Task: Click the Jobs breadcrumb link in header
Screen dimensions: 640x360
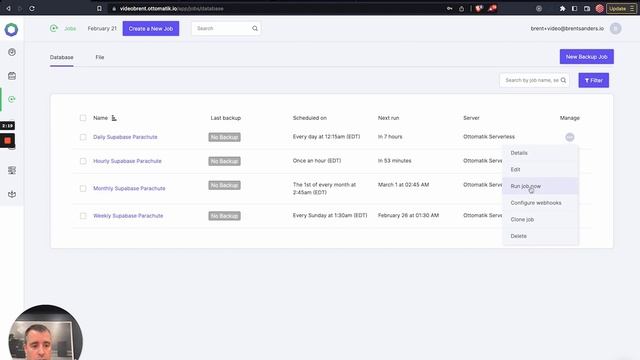Action: [x=70, y=29]
